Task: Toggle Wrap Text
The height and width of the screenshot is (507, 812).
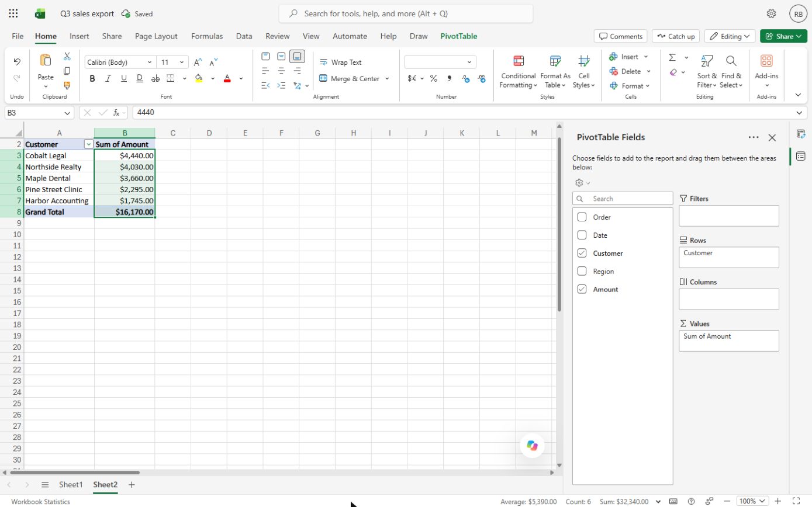Action: [341, 62]
